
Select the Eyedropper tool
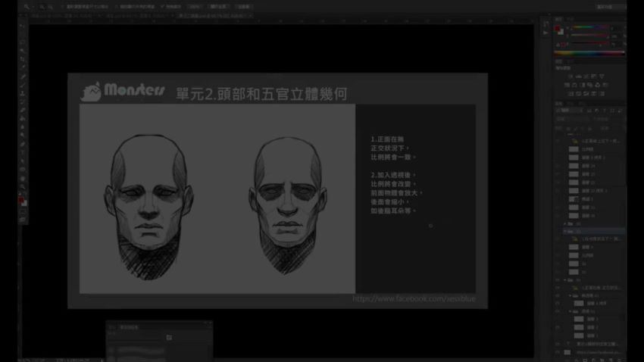point(23,67)
